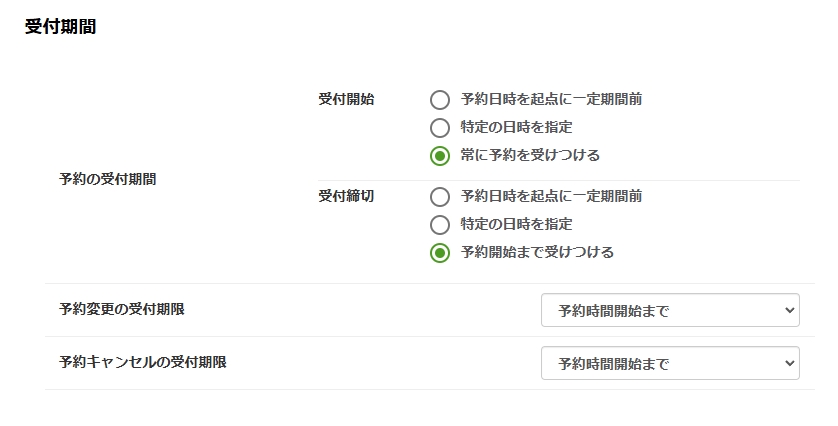838x426 pixels.
Task: Click the 受付開始 sub-label
Action: click(346, 99)
